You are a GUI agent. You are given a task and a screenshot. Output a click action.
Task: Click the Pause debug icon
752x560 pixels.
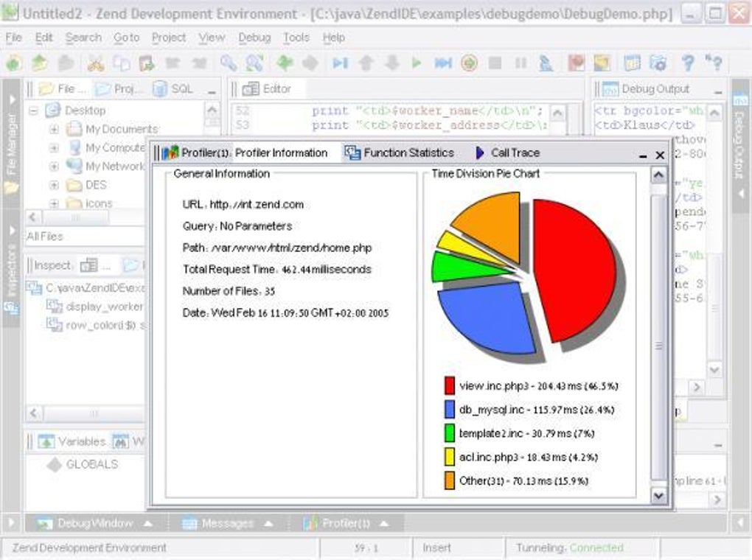(521, 63)
